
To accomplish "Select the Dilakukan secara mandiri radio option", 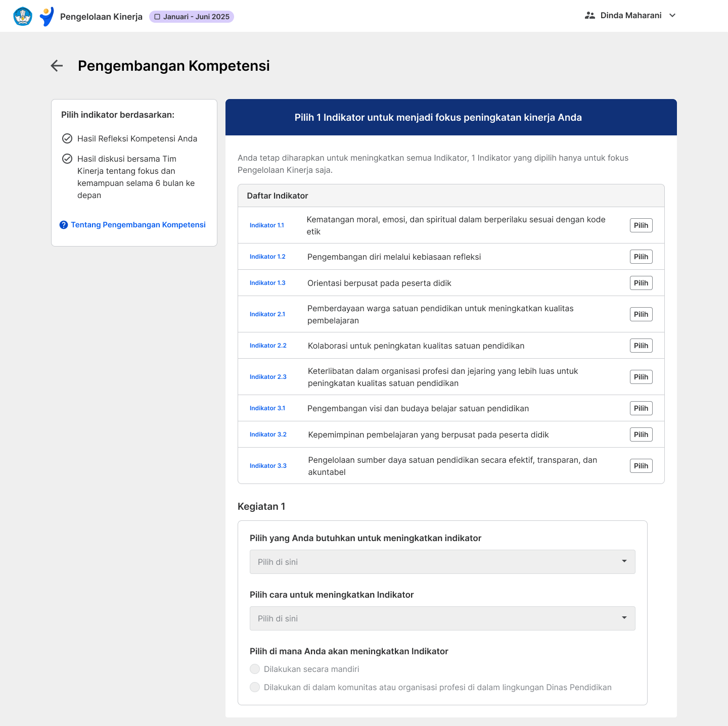I will 255,669.
